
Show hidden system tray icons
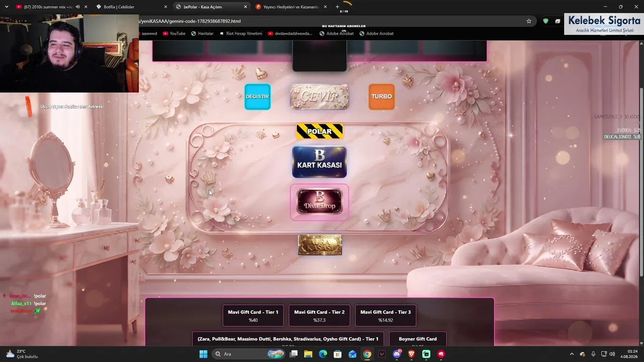(x=572, y=354)
